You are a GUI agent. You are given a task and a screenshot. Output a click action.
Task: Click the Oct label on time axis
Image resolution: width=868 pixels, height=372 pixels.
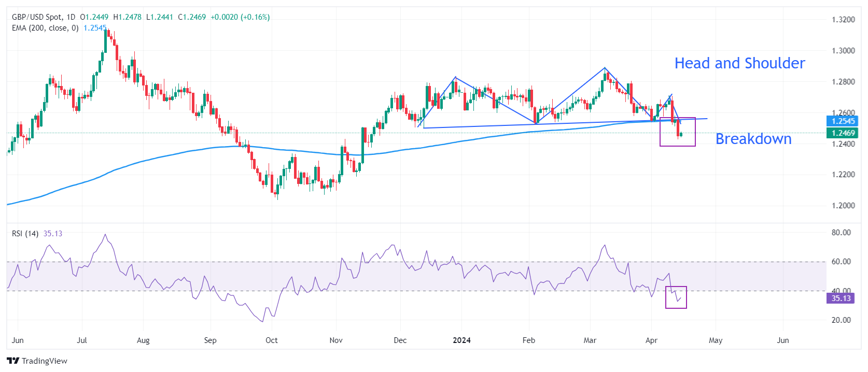[271, 340]
